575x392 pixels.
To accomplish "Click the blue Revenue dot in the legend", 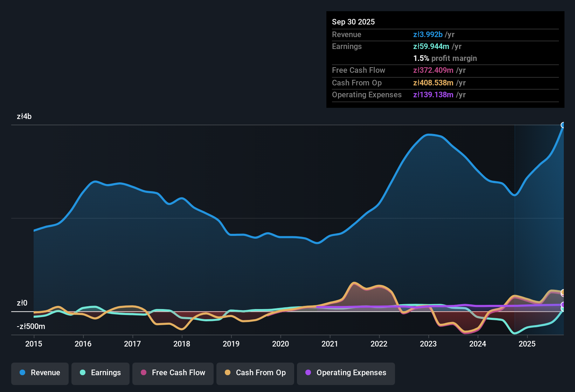I will pyautogui.click(x=22, y=373).
